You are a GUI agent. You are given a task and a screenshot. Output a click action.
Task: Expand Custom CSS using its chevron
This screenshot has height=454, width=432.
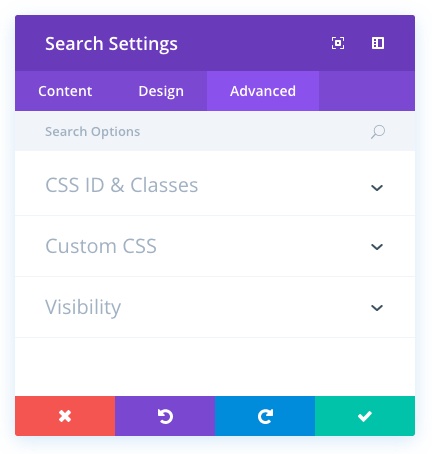point(377,247)
